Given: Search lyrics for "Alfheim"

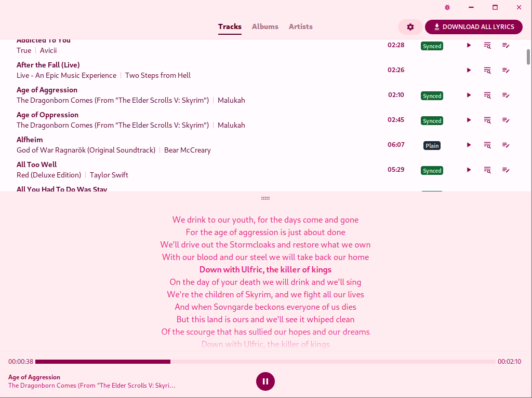Looking at the screenshot, I should click(487, 145).
